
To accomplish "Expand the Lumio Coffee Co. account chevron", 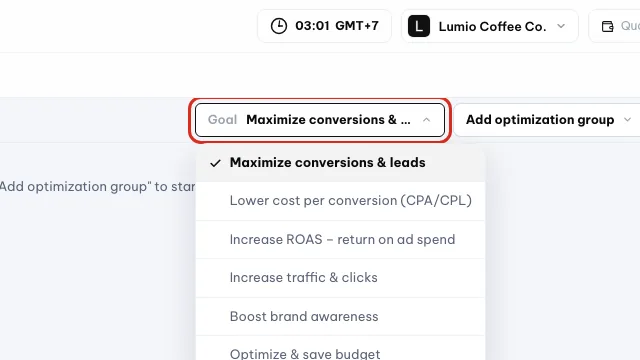I will pos(561,26).
